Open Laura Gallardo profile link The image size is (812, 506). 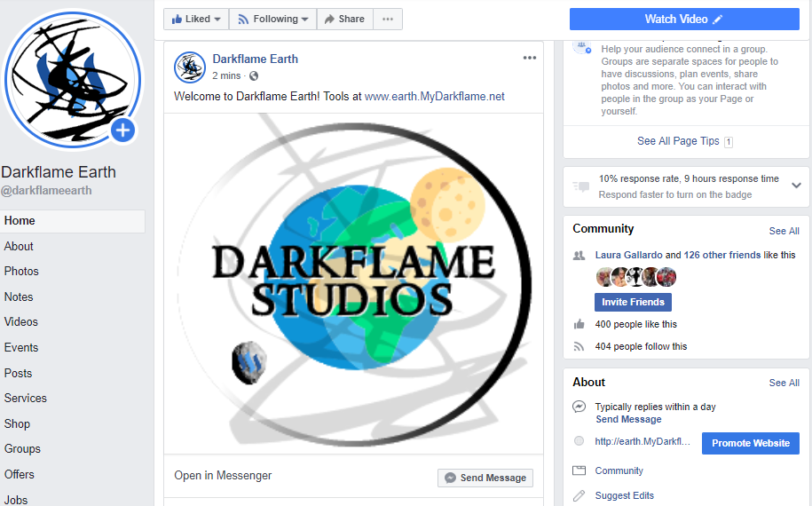[628, 255]
